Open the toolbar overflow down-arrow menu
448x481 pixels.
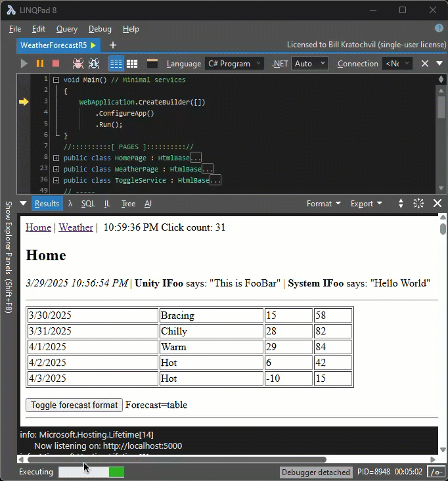[439, 63]
